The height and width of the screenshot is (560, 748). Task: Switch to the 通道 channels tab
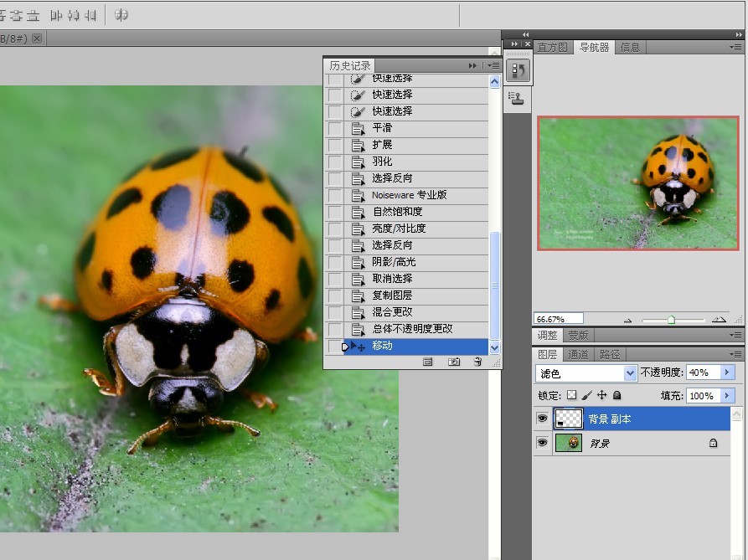pos(578,355)
